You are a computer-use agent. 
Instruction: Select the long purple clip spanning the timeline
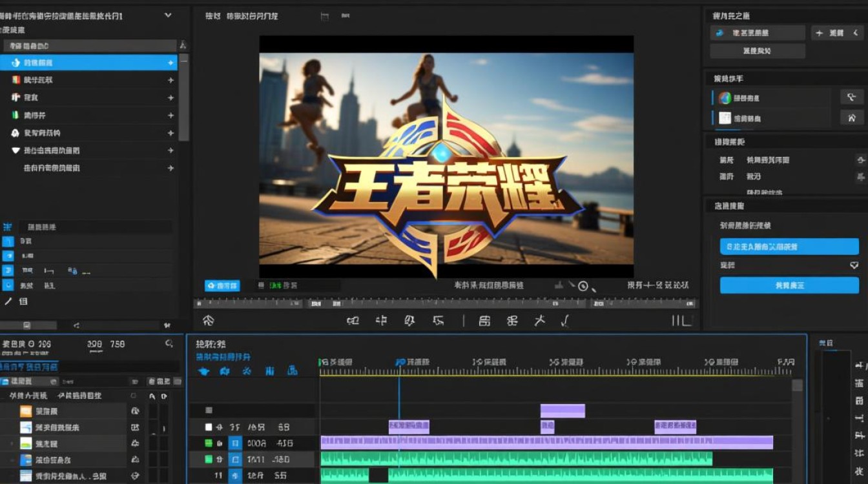click(547, 443)
